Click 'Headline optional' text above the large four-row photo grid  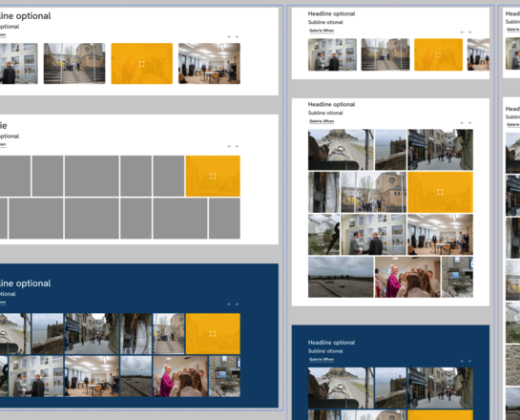coord(331,104)
